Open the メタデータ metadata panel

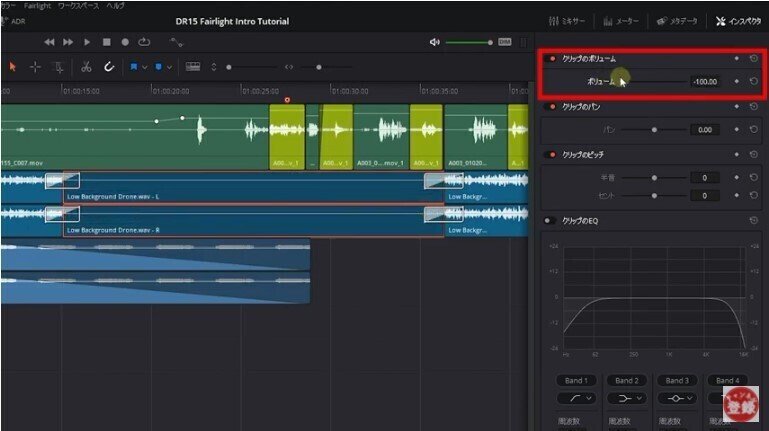tap(677, 21)
